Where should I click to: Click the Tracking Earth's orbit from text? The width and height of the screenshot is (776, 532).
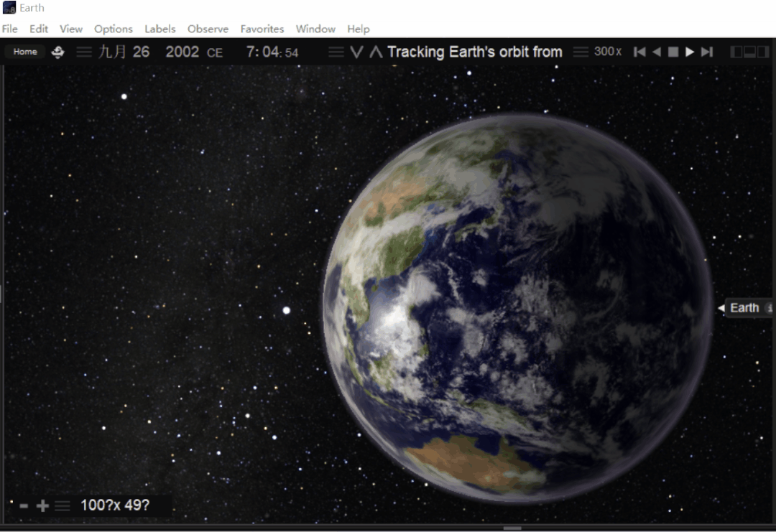pyautogui.click(x=475, y=52)
